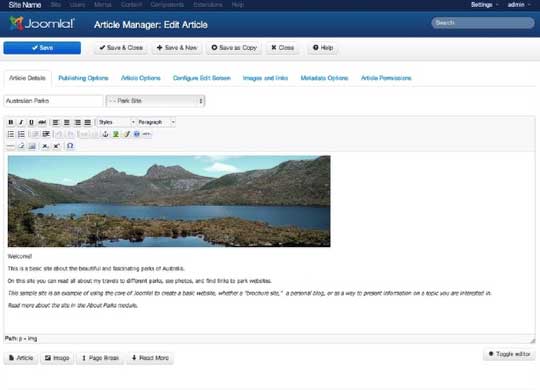Click the blue Save button
This screenshot has width=540, height=390.
pyautogui.click(x=42, y=48)
